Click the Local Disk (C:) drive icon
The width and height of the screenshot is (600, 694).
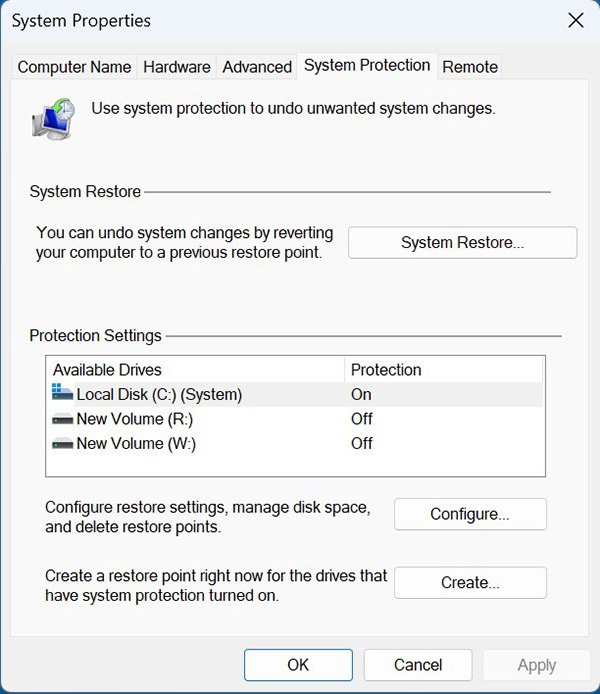[63, 394]
